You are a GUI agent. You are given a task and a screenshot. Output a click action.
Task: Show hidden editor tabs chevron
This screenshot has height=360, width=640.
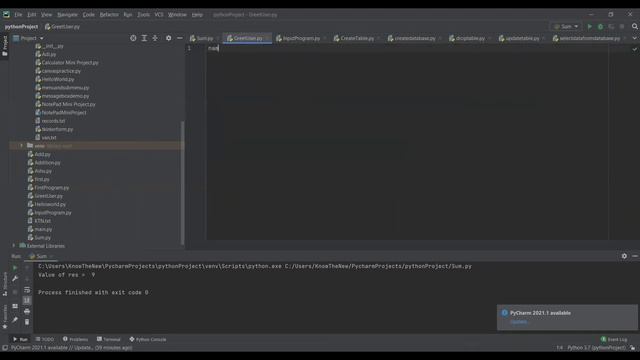[x=634, y=38]
